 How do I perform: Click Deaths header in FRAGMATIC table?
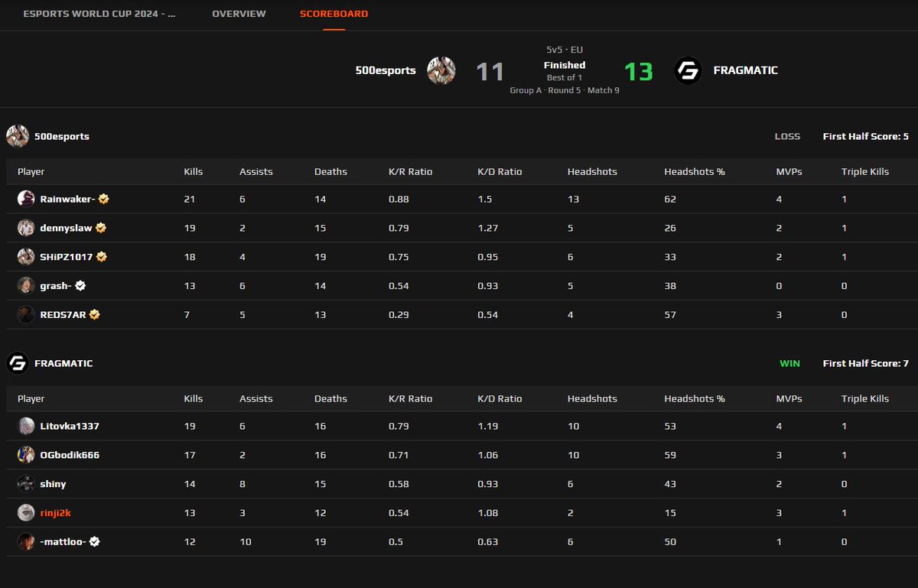(330, 398)
